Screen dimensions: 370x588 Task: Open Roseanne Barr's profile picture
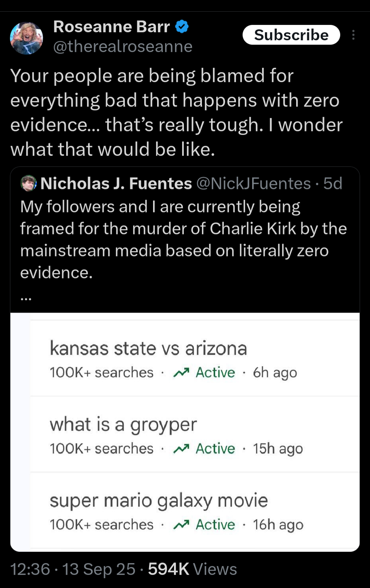click(26, 38)
